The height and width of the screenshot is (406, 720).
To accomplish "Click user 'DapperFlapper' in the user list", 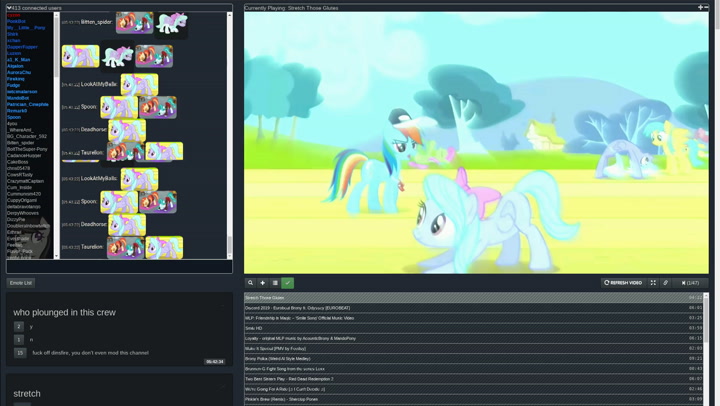I will coord(22,47).
